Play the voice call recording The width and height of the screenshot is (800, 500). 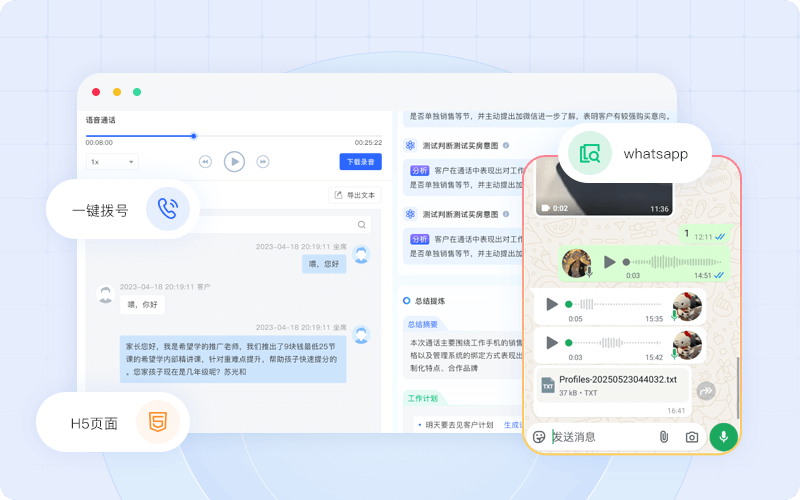pos(234,161)
